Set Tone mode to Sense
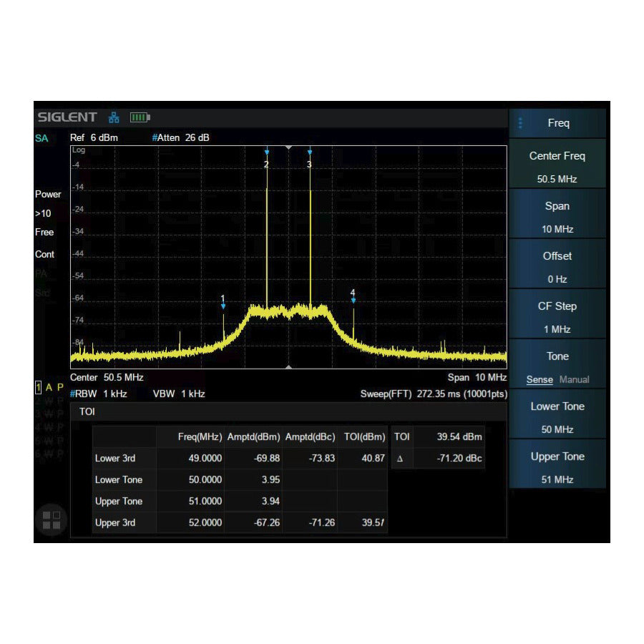 (540, 379)
